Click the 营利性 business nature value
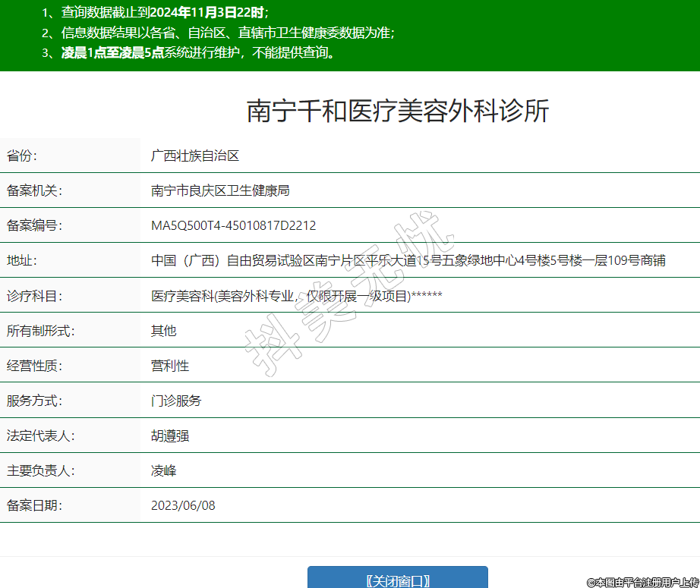The width and height of the screenshot is (700, 588). pyautogui.click(x=169, y=366)
